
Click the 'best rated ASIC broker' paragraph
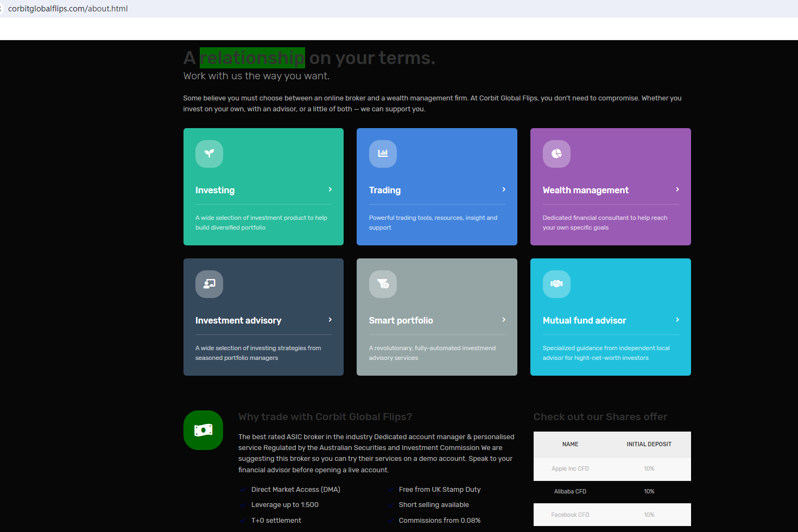pos(376,453)
